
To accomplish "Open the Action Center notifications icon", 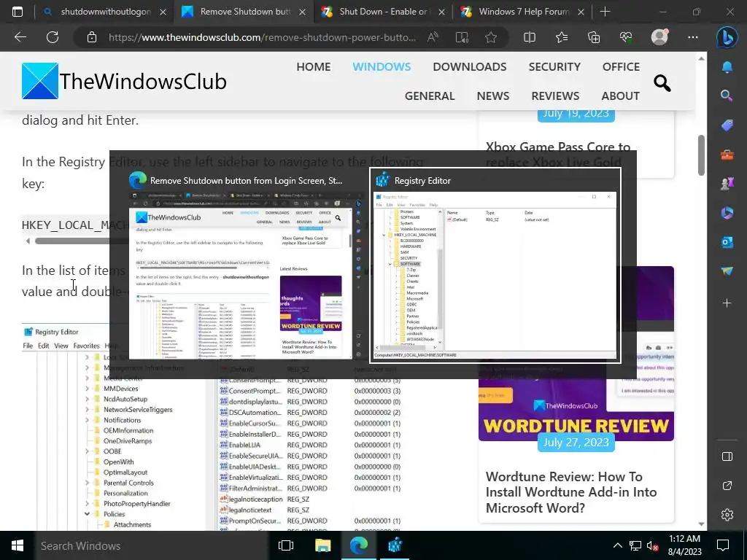I will tap(723, 545).
